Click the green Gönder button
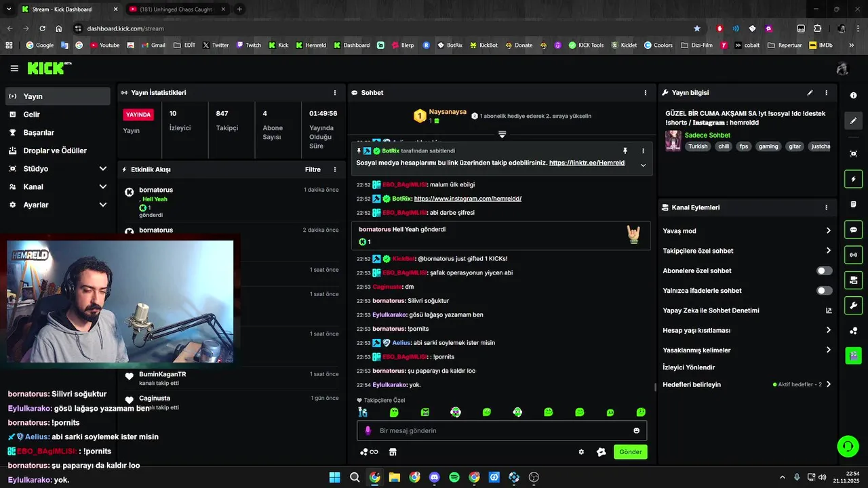Image resolution: width=868 pixels, height=488 pixels. 630,452
